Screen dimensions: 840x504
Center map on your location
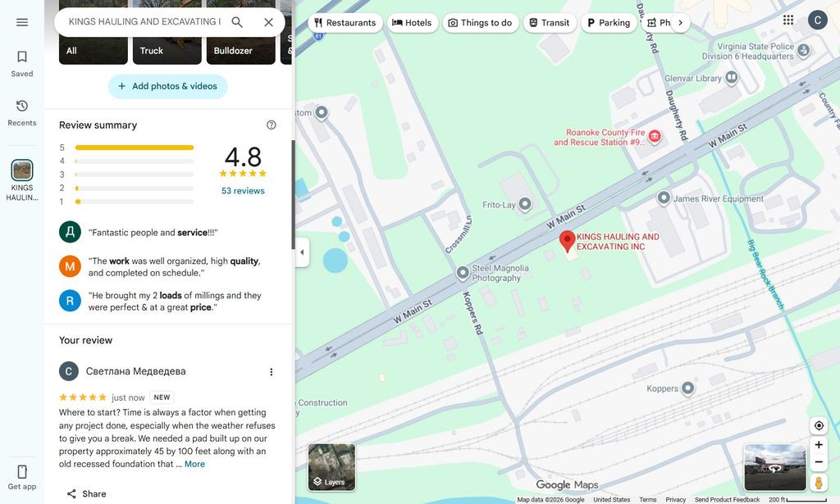pos(819,425)
